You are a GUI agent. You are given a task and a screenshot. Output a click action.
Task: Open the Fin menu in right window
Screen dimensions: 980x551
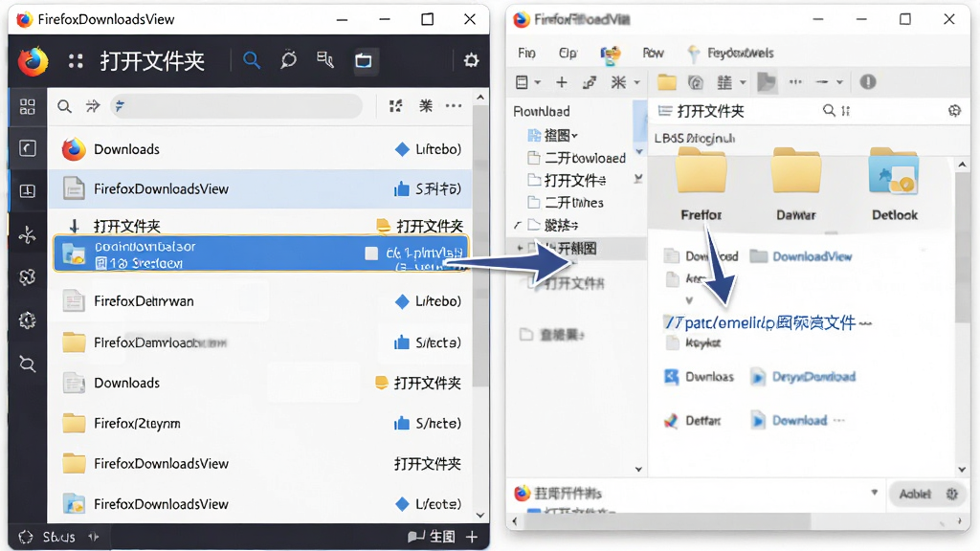click(527, 54)
